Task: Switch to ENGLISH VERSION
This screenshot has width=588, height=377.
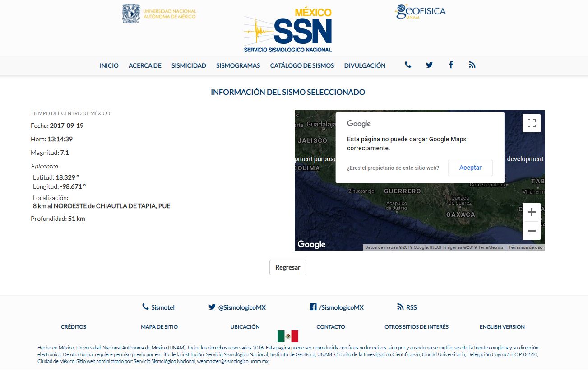Action: coord(502,327)
